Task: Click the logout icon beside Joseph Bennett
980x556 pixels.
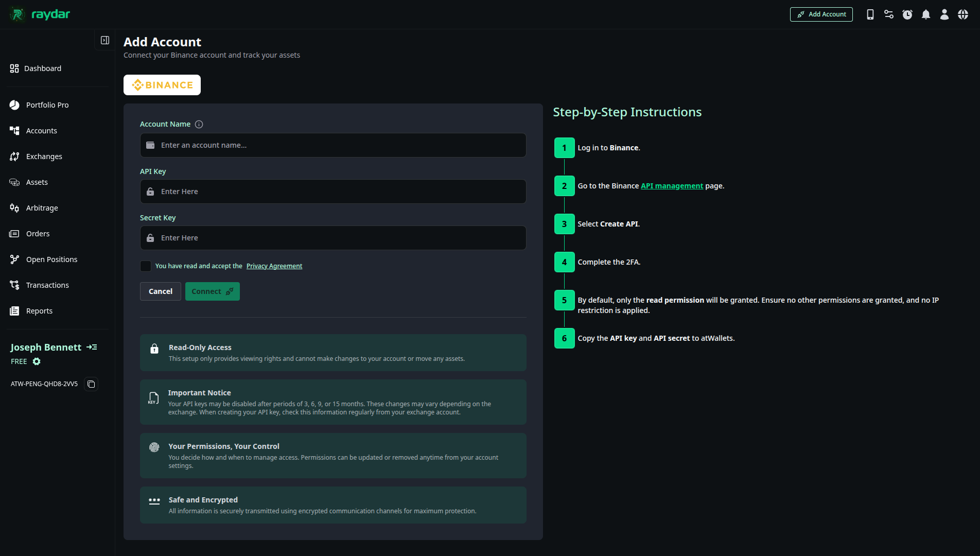Action: click(x=92, y=347)
